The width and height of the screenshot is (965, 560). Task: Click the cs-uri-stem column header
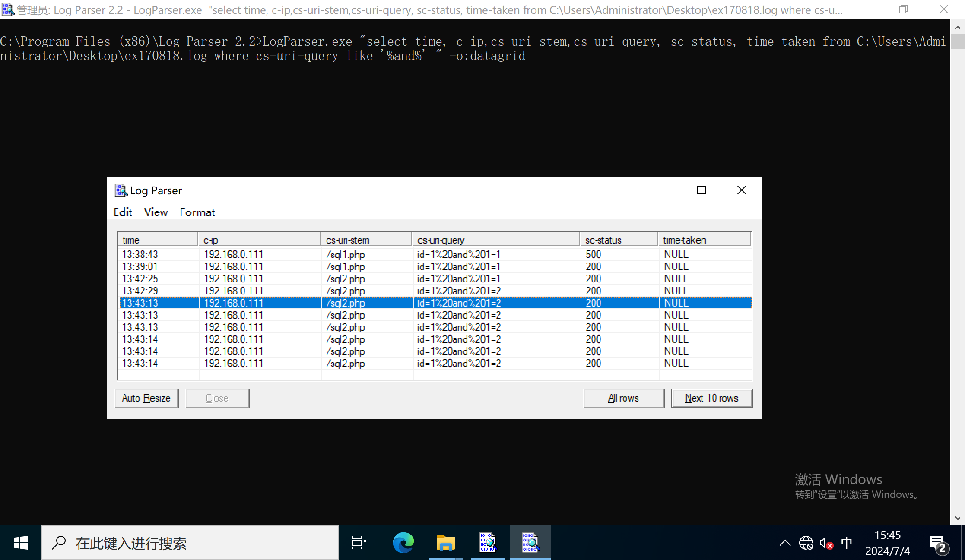click(366, 240)
